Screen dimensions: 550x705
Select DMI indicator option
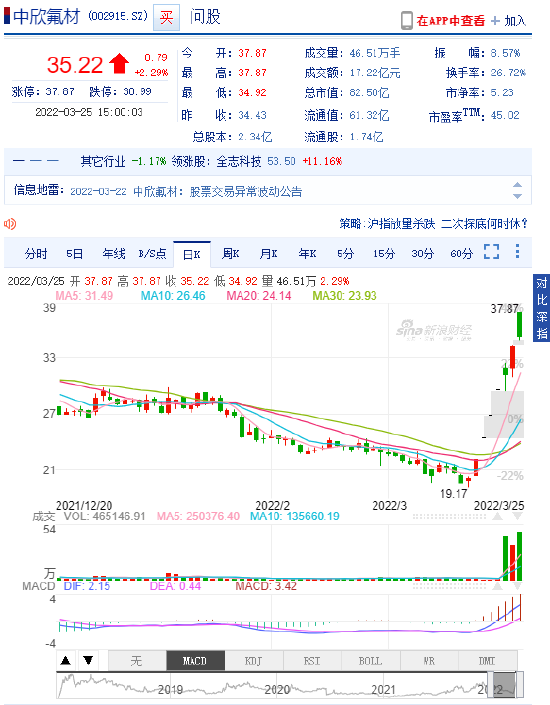[x=487, y=660]
